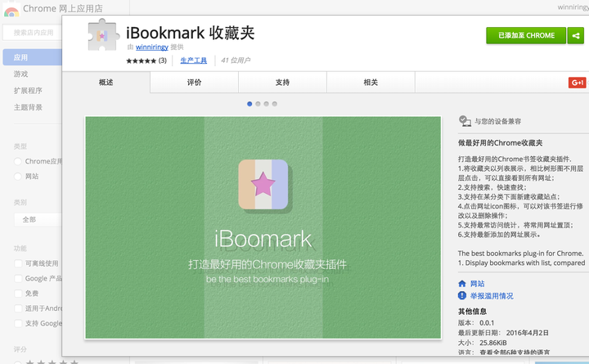The image size is (589, 364).
Task: Enable the 可离线使用 checkbox
Action: 18,263
